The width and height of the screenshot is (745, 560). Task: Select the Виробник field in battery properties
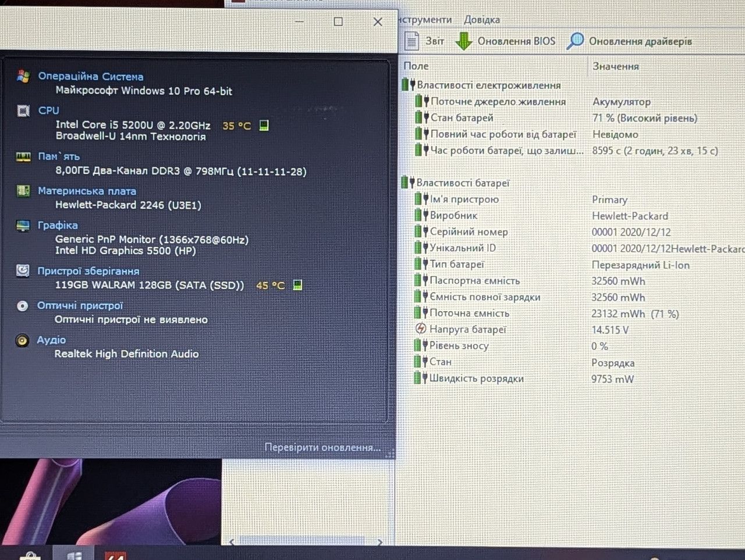(x=453, y=216)
